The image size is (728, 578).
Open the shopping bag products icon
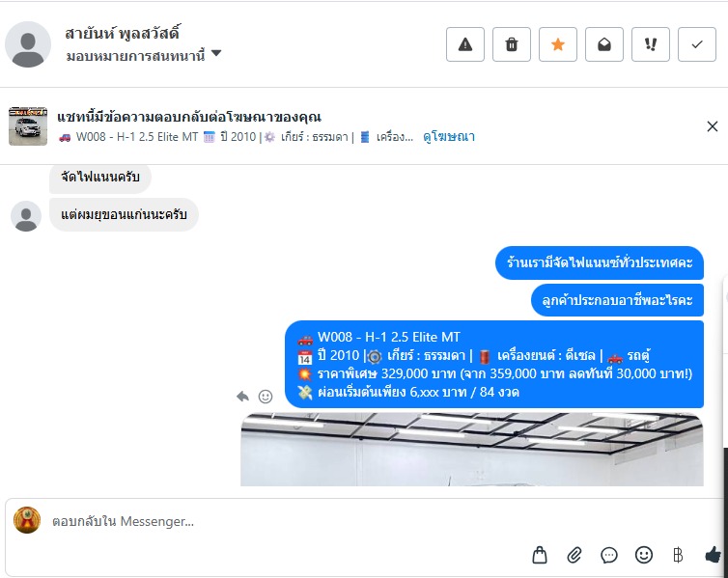pos(540,555)
